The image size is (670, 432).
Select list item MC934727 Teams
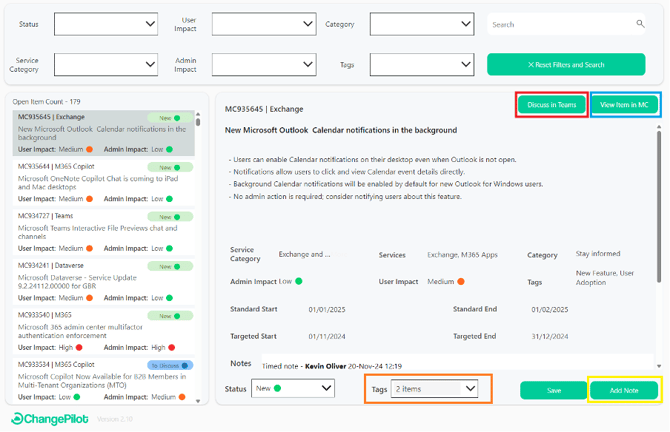tap(103, 232)
